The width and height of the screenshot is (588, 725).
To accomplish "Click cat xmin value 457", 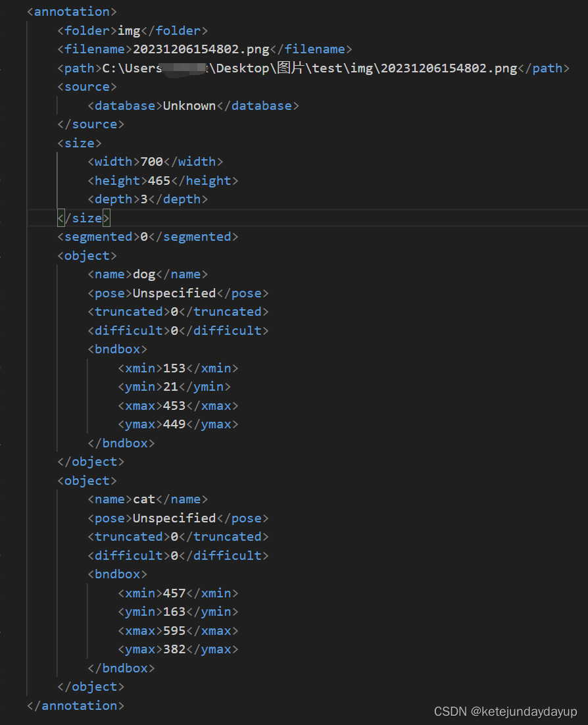I will 174,593.
